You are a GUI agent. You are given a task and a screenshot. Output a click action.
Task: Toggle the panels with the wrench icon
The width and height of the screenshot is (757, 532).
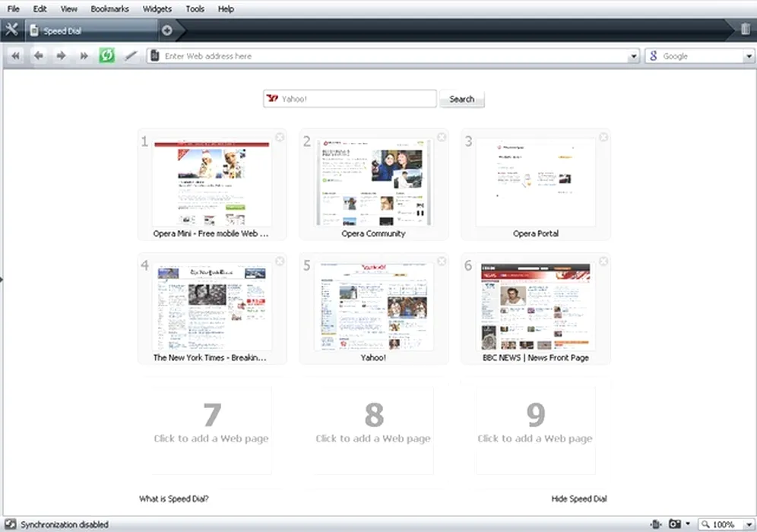pos(11,30)
